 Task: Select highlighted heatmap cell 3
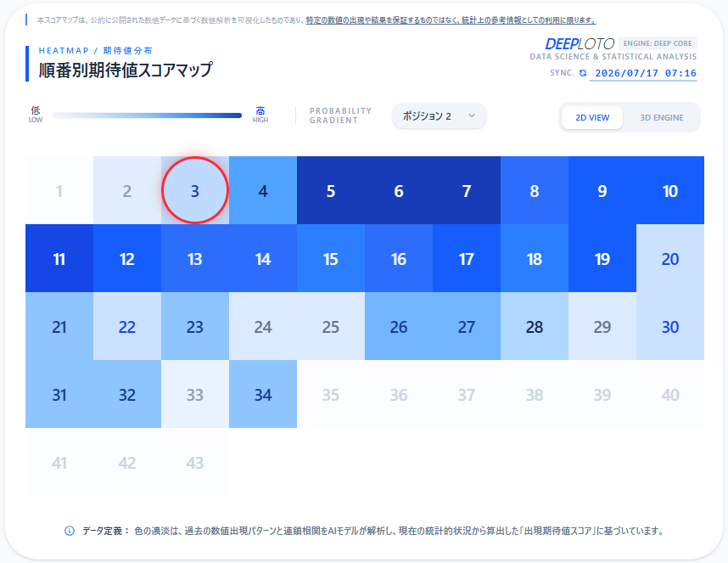click(x=195, y=190)
